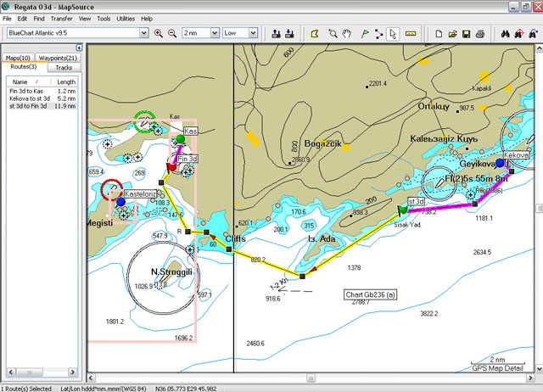Click the blue Kastelorizo waypoint marker
This screenshot has width=543, height=392.
click(120, 202)
